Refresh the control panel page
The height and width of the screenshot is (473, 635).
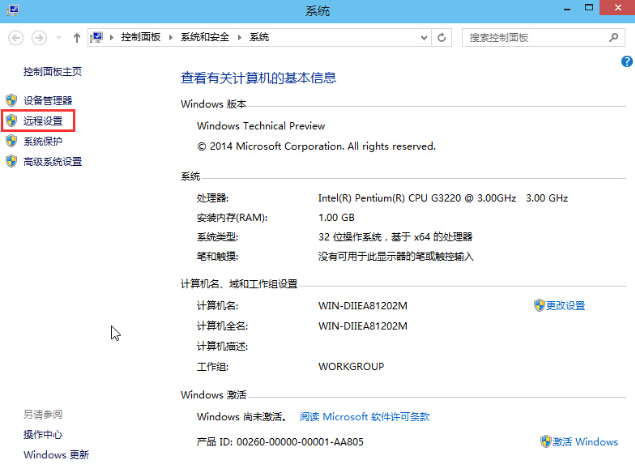(x=442, y=37)
